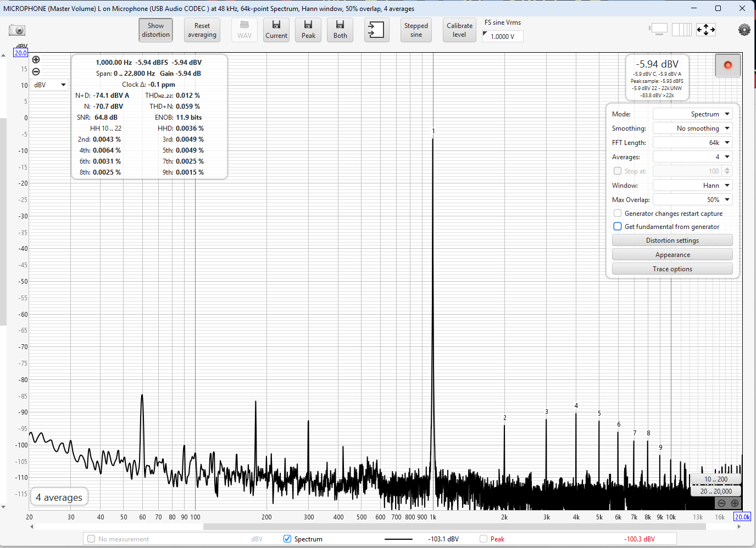Viewport: 756px width, 548px height.
Task: Click the import-into-window arrow icon
Action: point(376,30)
